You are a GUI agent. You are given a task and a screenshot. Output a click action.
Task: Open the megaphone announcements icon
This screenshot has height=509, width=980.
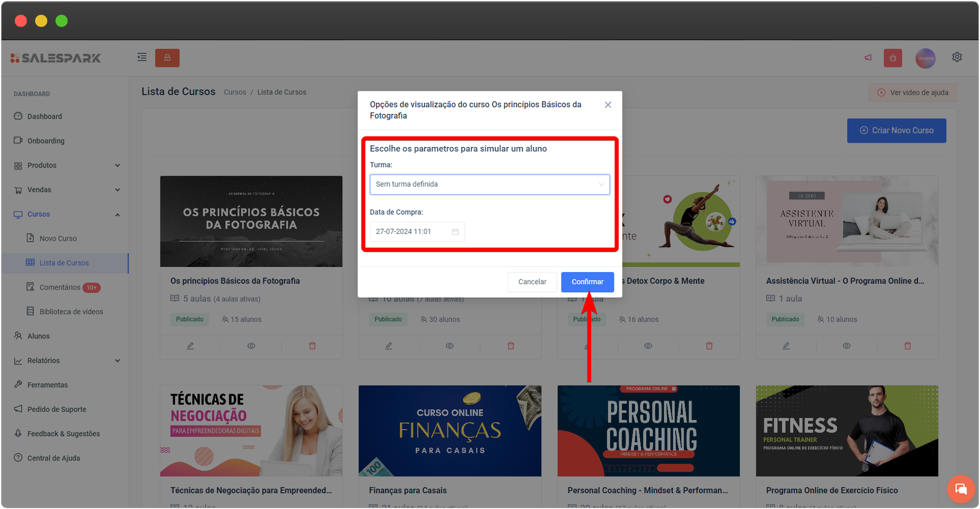click(868, 58)
